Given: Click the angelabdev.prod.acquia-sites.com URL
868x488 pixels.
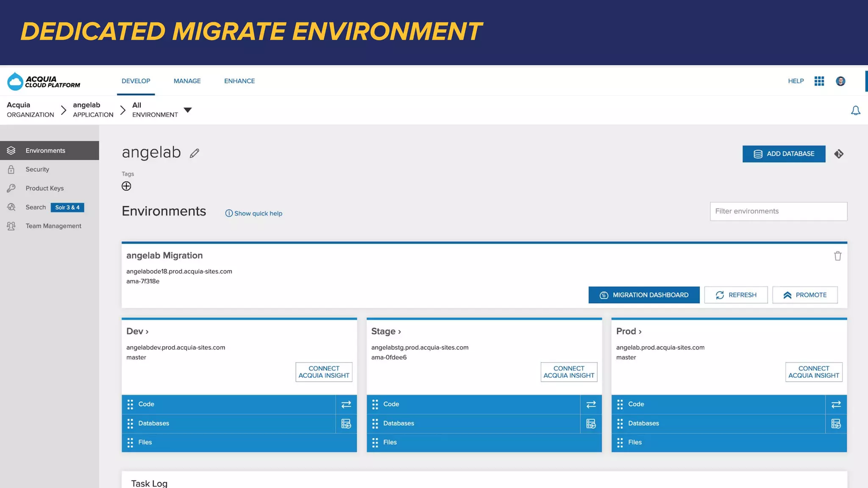Looking at the screenshot, I should pyautogui.click(x=176, y=347).
